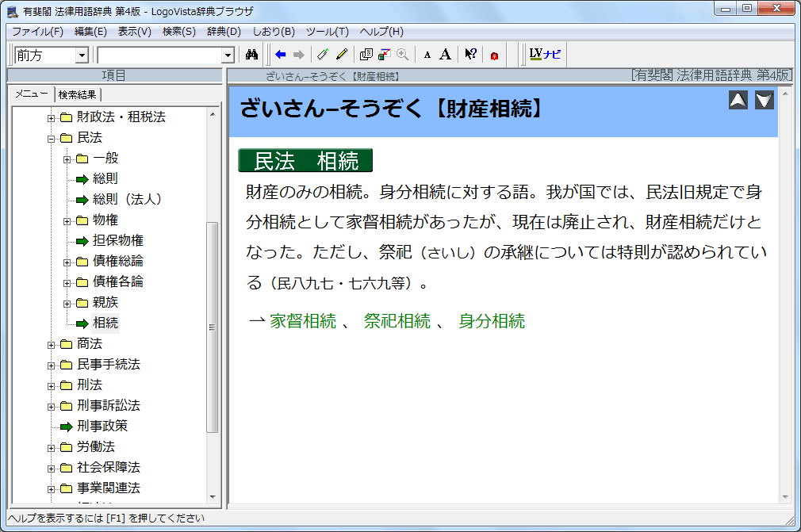The width and height of the screenshot is (801, 532).
Task: Click the help pointer question mark icon
Action: 470,55
